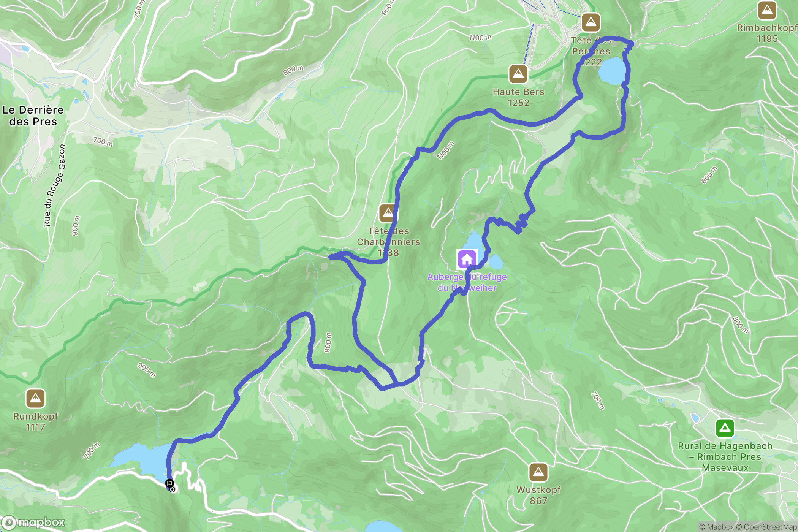798x532 pixels.
Task: Click the Wustkopf 867 text label
Action: pyautogui.click(x=538, y=495)
